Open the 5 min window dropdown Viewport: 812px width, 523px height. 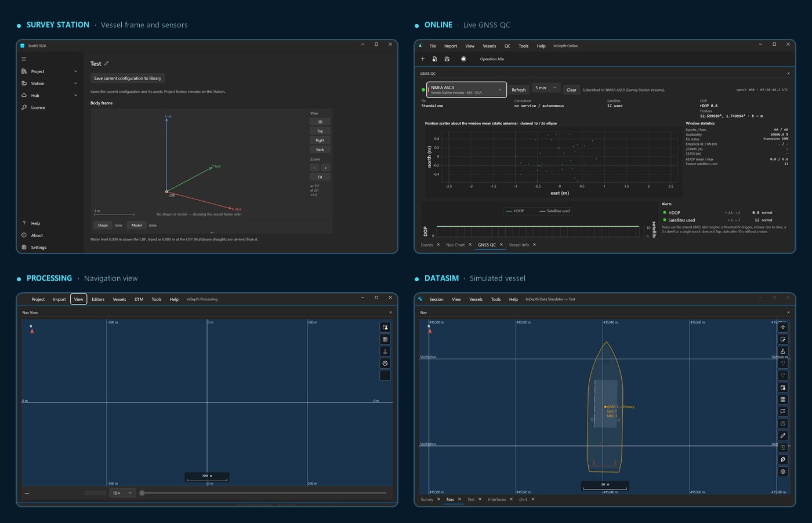(546, 88)
